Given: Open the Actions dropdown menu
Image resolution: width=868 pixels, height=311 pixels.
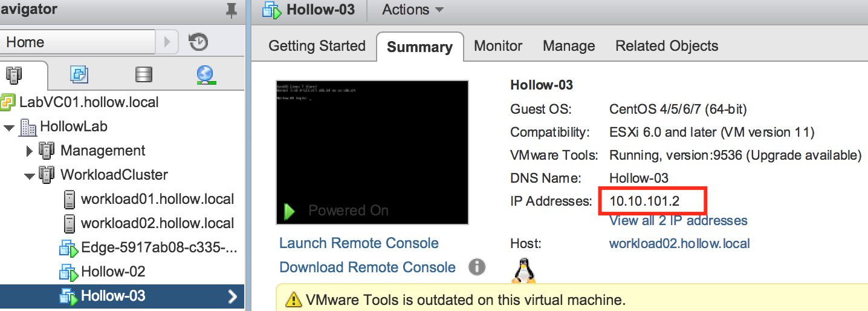Looking at the screenshot, I should click(413, 10).
